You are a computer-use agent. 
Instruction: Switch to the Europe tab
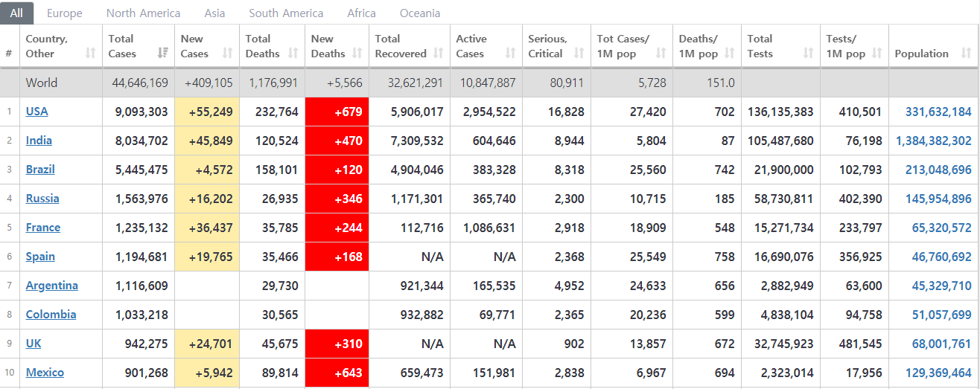(65, 13)
